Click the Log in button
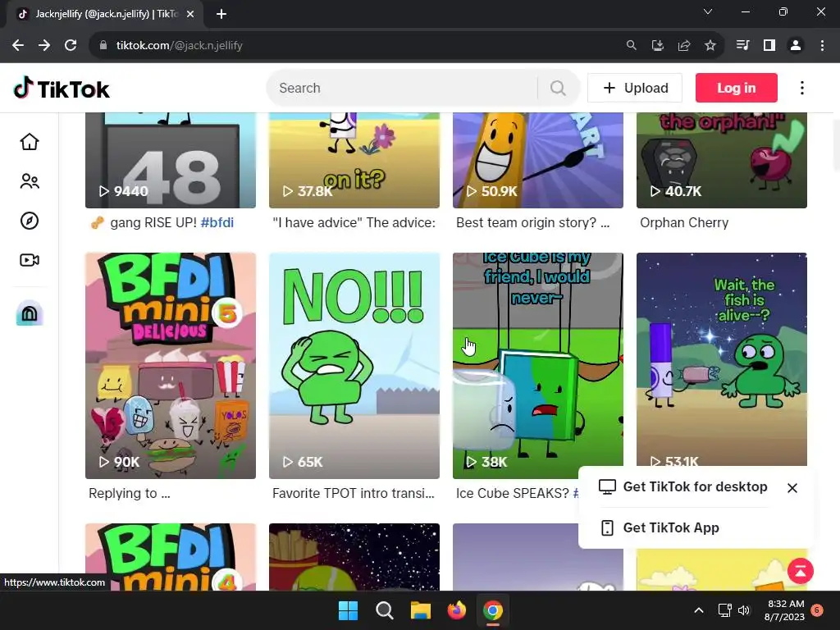Screen dimensions: 840x630 736,88
